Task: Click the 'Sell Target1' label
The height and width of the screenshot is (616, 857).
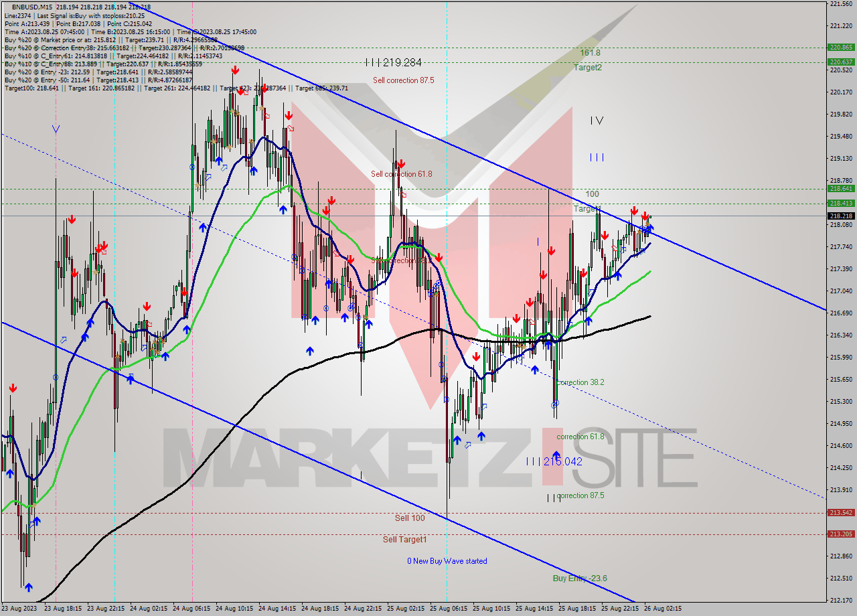Action: point(404,540)
